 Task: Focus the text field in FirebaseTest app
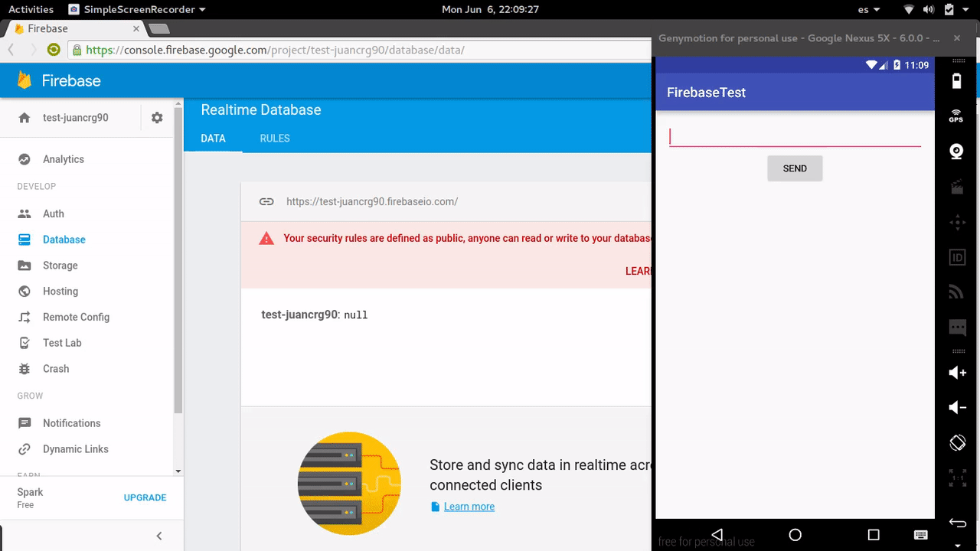[795, 136]
